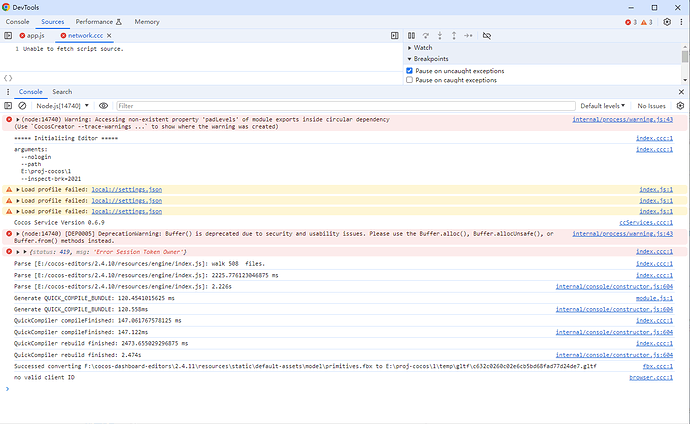
Task: Click the Step over next function call icon
Action: point(426,35)
